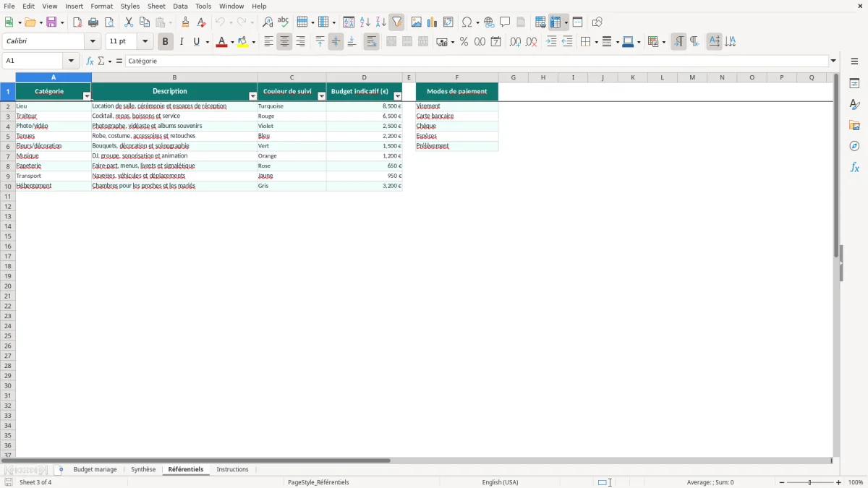This screenshot has height=488, width=868.
Task: Open Find and Replace
Action: (x=268, y=22)
